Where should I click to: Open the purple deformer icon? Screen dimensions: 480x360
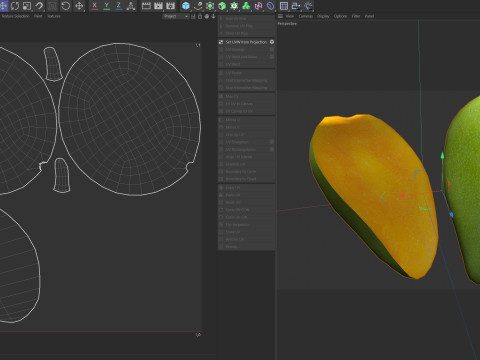pyautogui.click(x=258, y=6)
